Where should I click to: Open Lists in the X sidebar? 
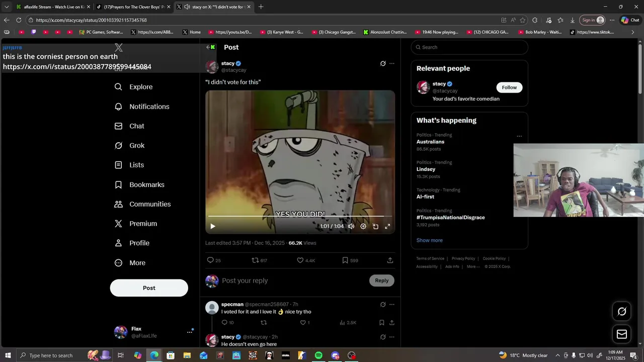129,165
